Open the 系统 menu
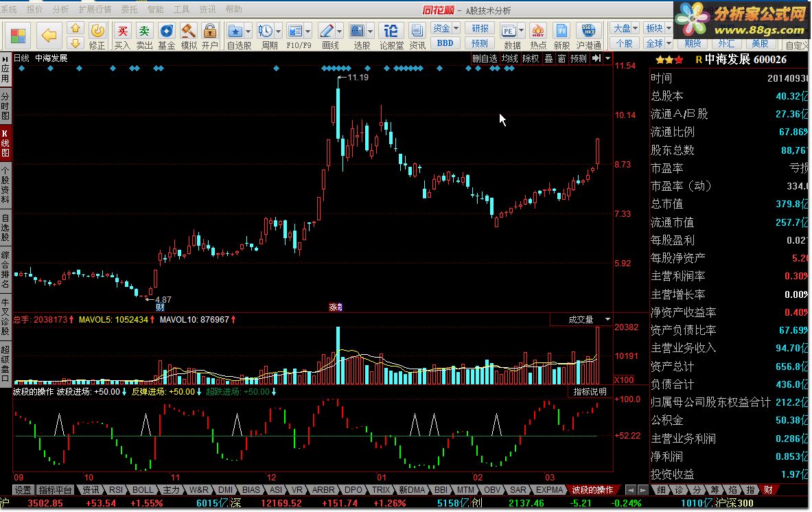Image resolution: width=812 pixels, height=512 pixels. click(9, 10)
